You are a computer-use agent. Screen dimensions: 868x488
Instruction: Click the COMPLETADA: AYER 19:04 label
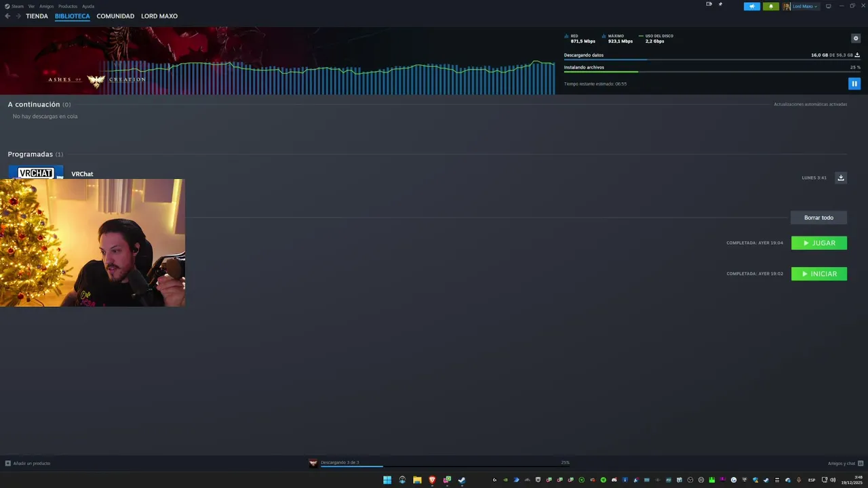pos(755,243)
